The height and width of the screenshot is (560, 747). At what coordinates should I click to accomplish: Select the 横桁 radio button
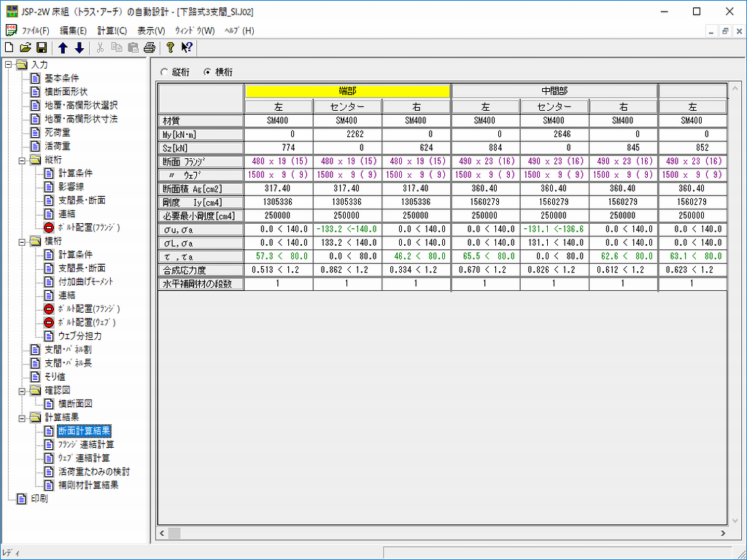pyautogui.click(x=207, y=72)
